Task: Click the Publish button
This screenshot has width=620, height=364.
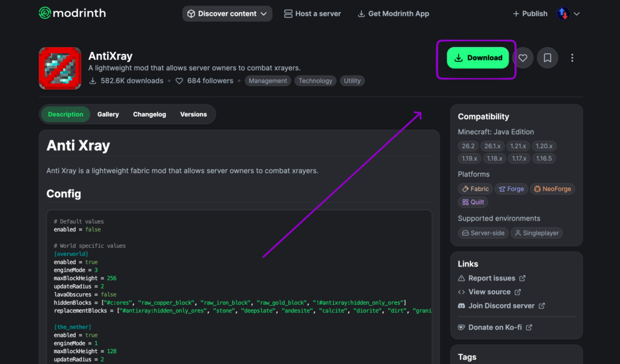Action: (x=530, y=13)
